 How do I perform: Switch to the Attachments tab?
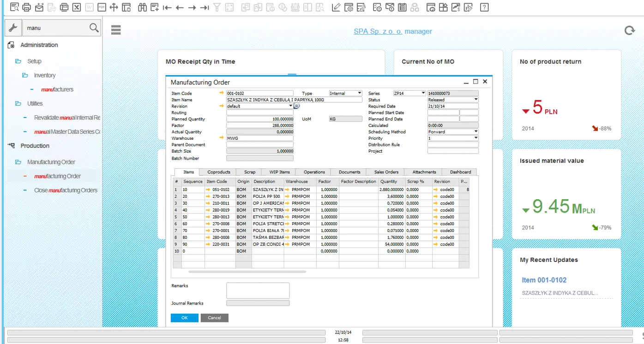(x=424, y=172)
